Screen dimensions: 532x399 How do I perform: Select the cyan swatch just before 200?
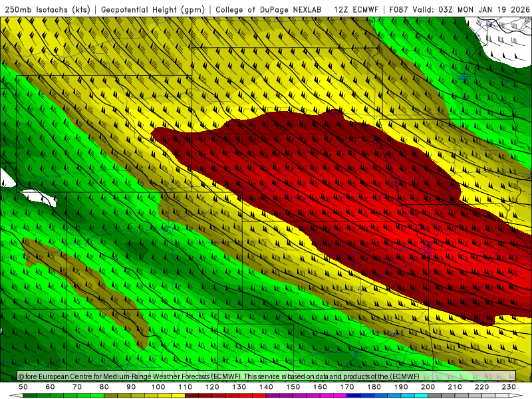[x=421, y=395]
